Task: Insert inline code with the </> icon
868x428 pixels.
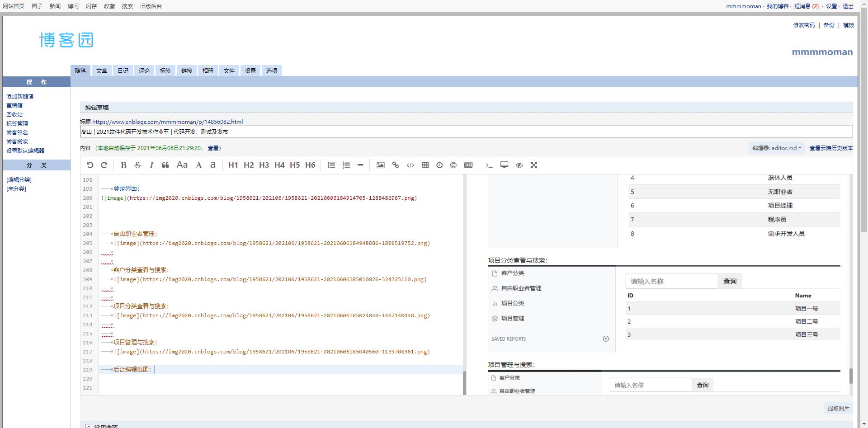Action: coord(410,165)
